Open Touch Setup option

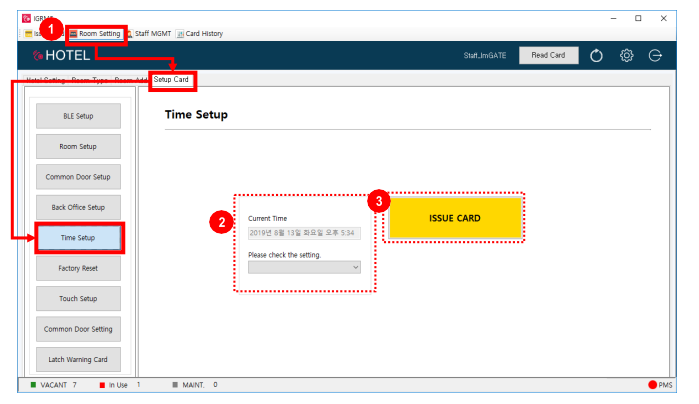tap(78, 298)
